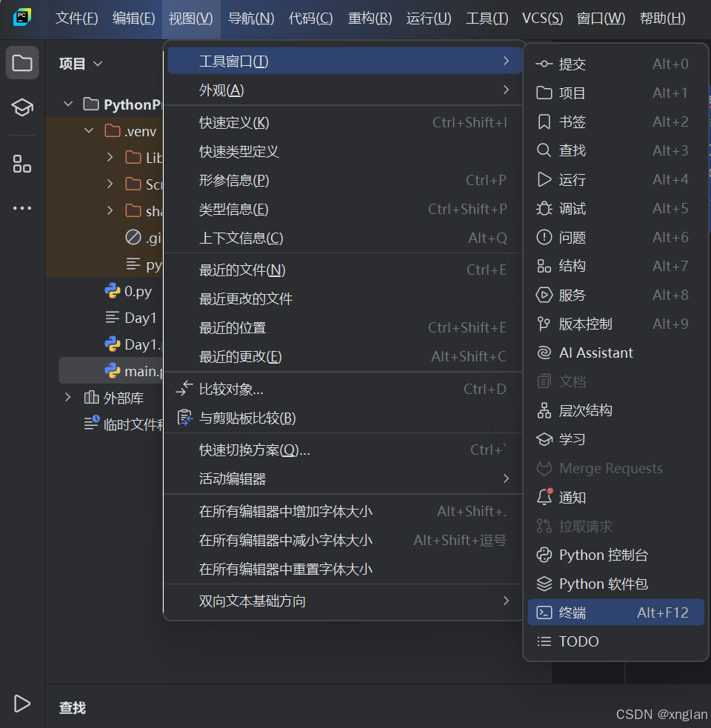Click the play icon beside 运行 in submenu
The height and width of the screenshot is (728, 711).
pos(544,179)
